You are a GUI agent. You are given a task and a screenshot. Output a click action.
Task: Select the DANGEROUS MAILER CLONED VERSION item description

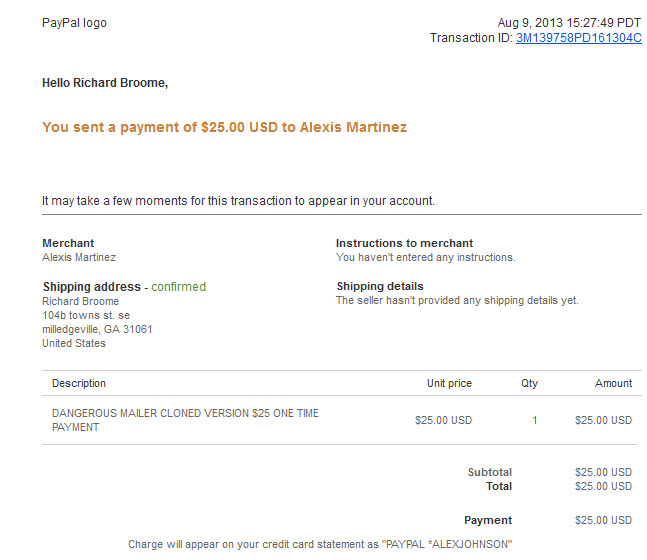pyautogui.click(x=185, y=420)
